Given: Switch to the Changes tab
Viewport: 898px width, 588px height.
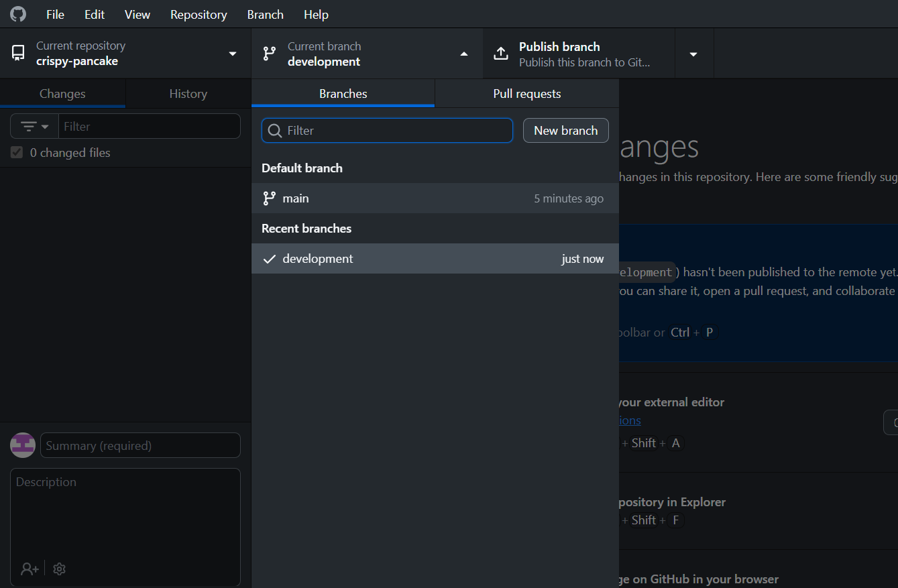Looking at the screenshot, I should click(62, 94).
